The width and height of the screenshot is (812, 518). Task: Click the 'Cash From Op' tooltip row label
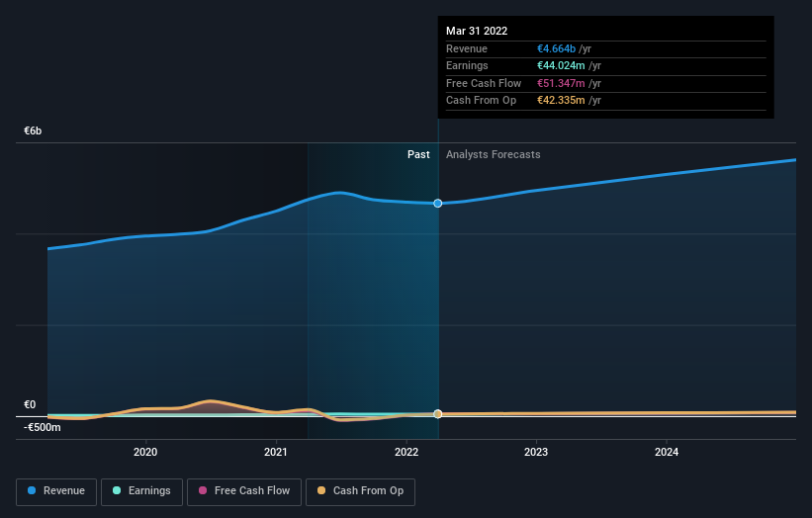(x=481, y=101)
